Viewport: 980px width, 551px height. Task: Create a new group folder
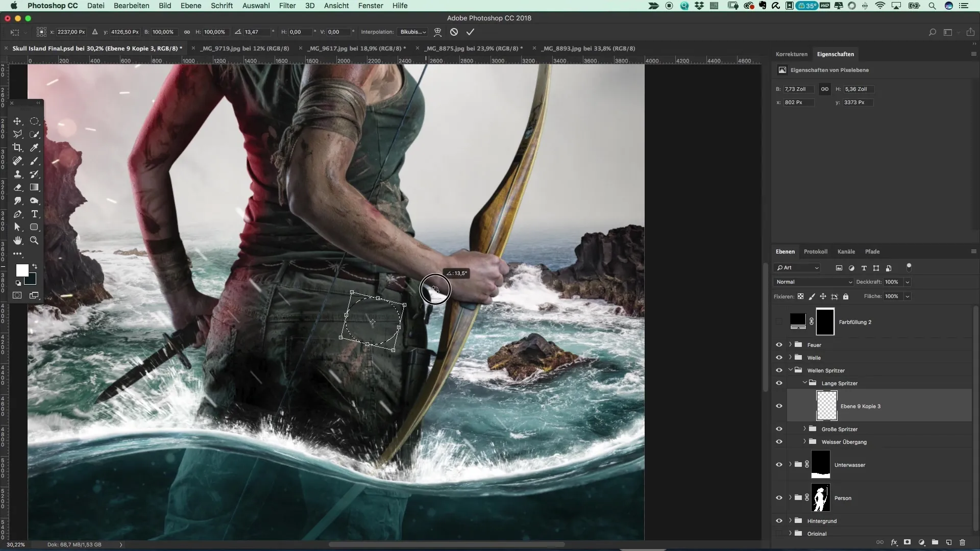click(x=935, y=542)
